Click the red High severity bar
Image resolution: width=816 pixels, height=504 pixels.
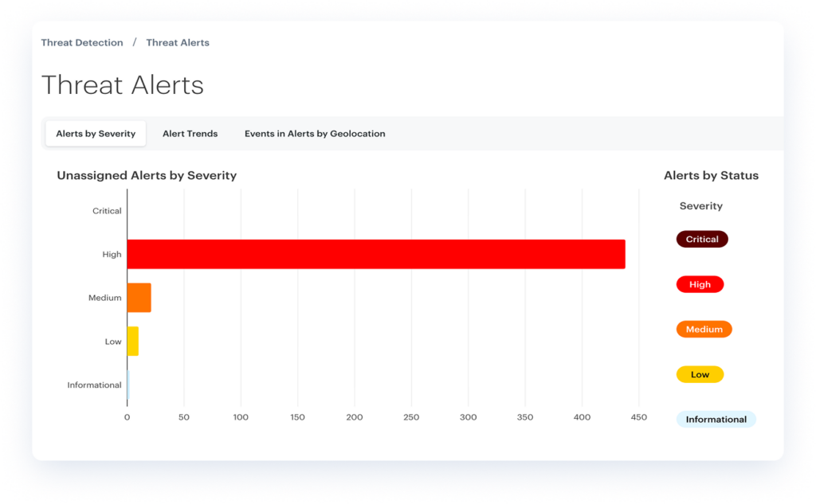(x=375, y=254)
